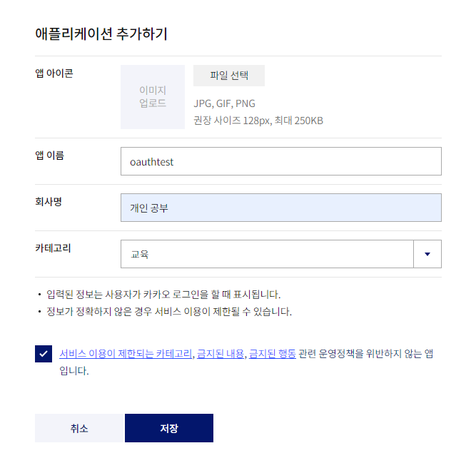Click the 운영정책을 위반하지 않는 앱 agreement text
Image resolution: width=476 pixels, height=473 pixels.
pos(376,354)
